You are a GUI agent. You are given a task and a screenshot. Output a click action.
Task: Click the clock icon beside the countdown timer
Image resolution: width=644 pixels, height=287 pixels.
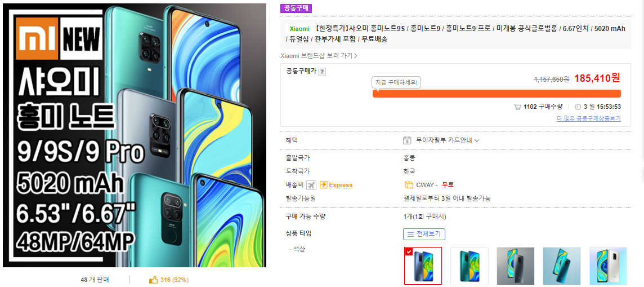coord(578,107)
